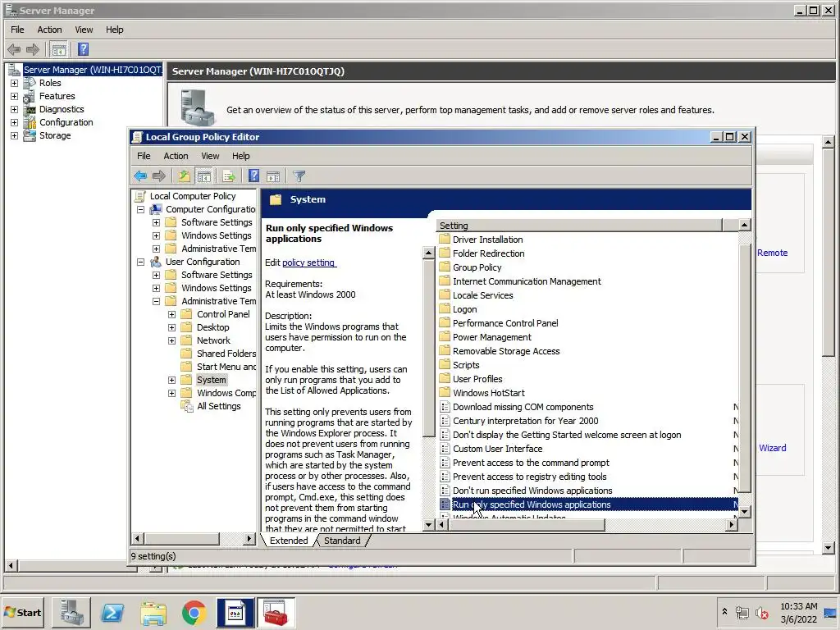Select All Settings in policy tree
840x630 pixels.
pyautogui.click(x=218, y=406)
